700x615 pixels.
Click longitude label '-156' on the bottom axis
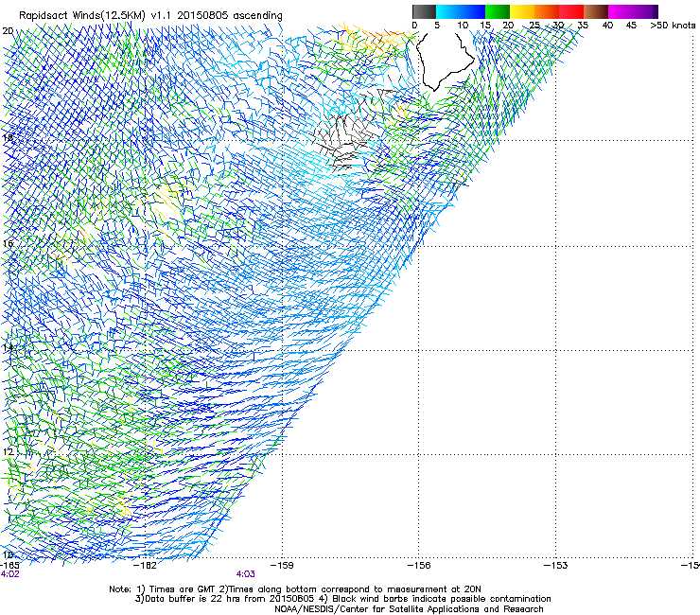(x=419, y=565)
